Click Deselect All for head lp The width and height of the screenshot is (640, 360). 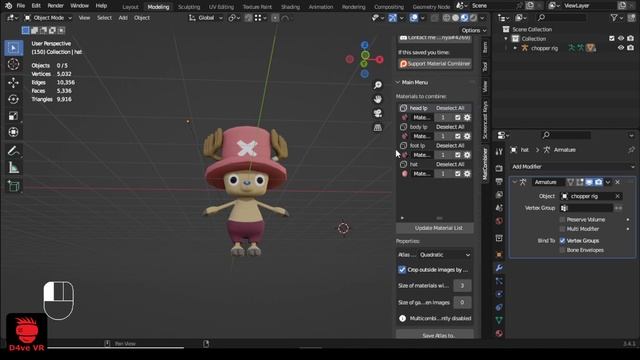(450, 108)
